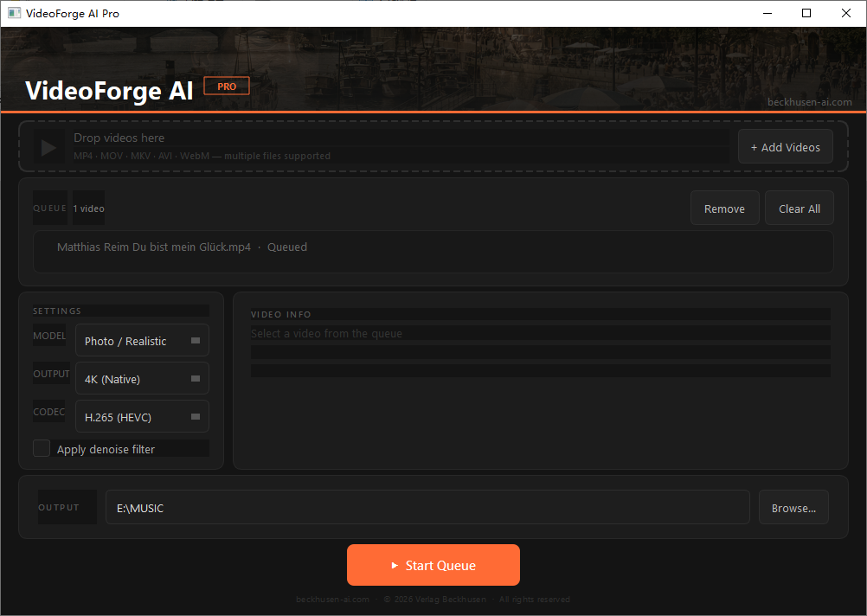Click the VideoForge app icon in title bar
Viewport: 867px width, 616px height.
pyautogui.click(x=15, y=13)
